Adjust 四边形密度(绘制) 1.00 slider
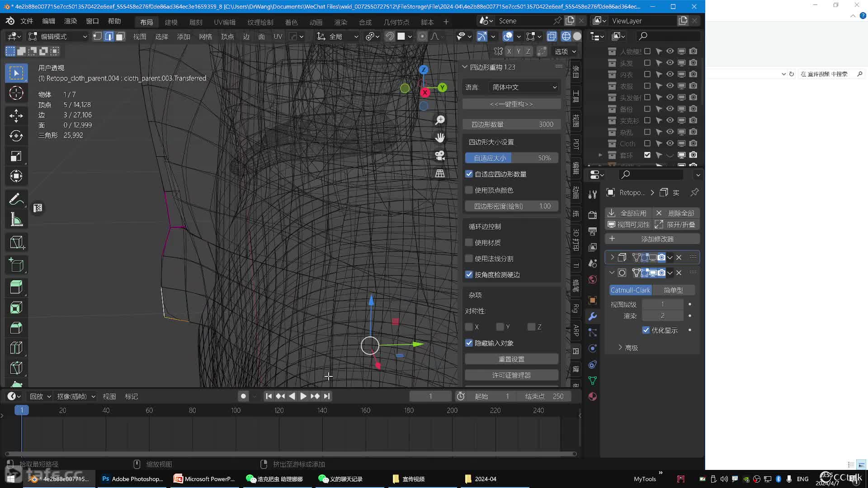 pos(512,206)
